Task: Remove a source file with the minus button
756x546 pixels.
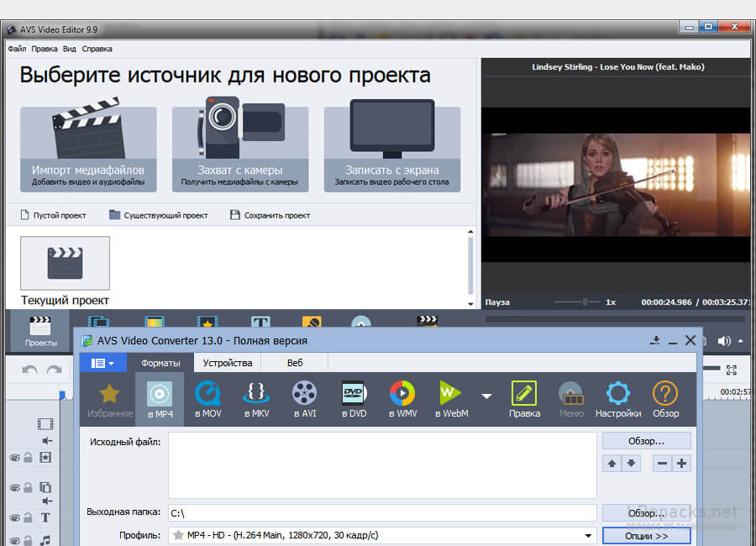Action: (x=662, y=464)
